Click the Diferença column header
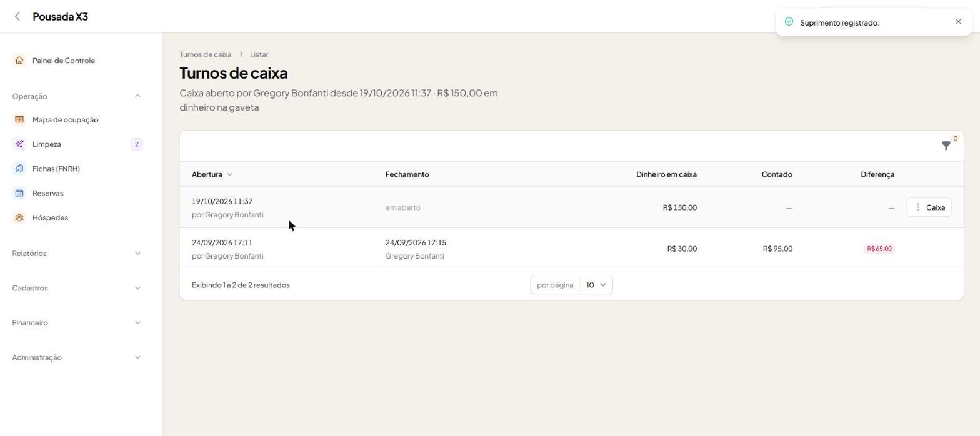The height and width of the screenshot is (436, 980). click(877, 174)
